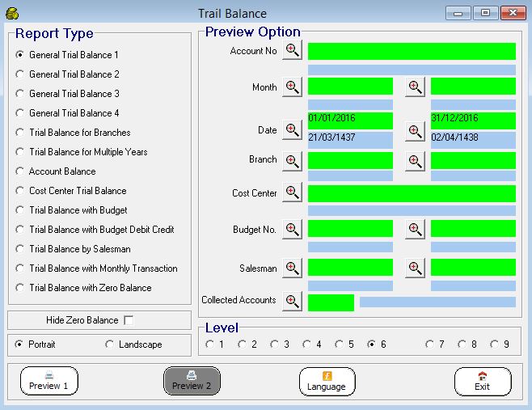Open the Cost Center lookup magnifier
532x410 pixels.
pos(292,192)
